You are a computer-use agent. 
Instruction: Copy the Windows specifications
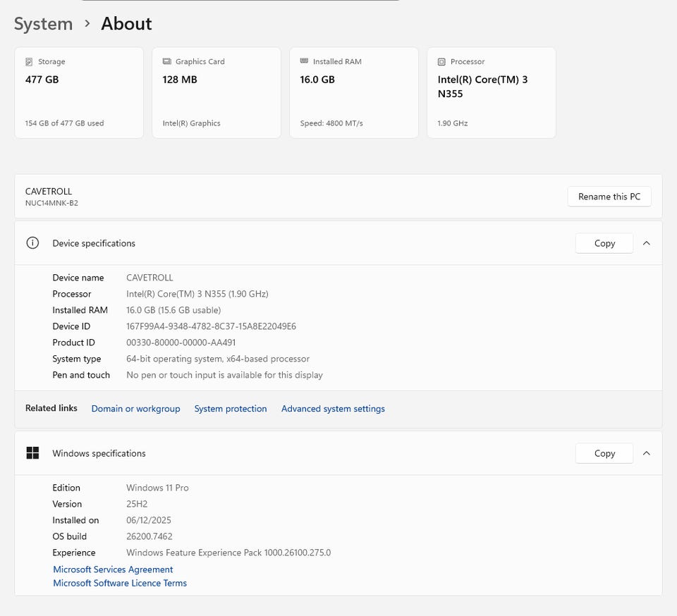click(x=604, y=453)
